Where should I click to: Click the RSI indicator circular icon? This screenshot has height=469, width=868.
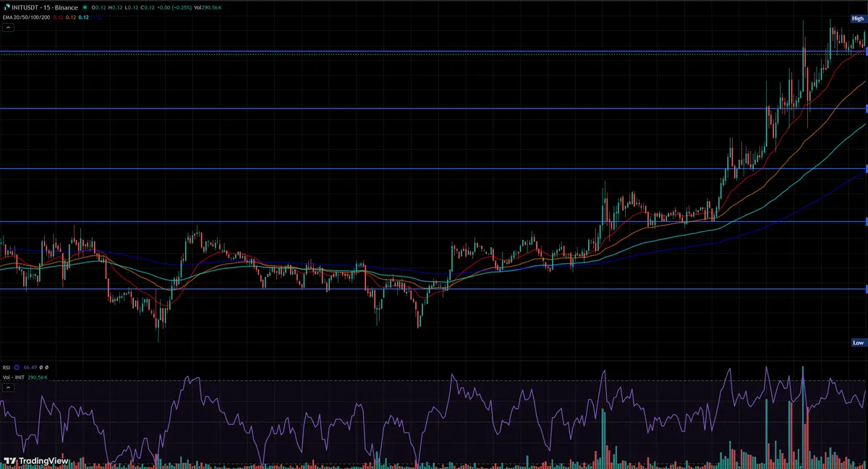tap(17, 367)
